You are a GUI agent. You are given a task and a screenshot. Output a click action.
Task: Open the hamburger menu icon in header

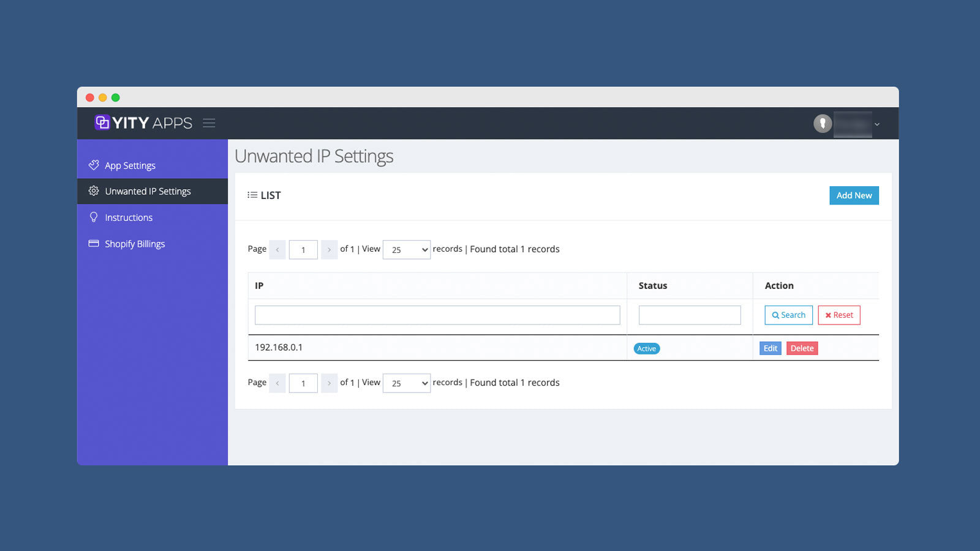(x=209, y=122)
